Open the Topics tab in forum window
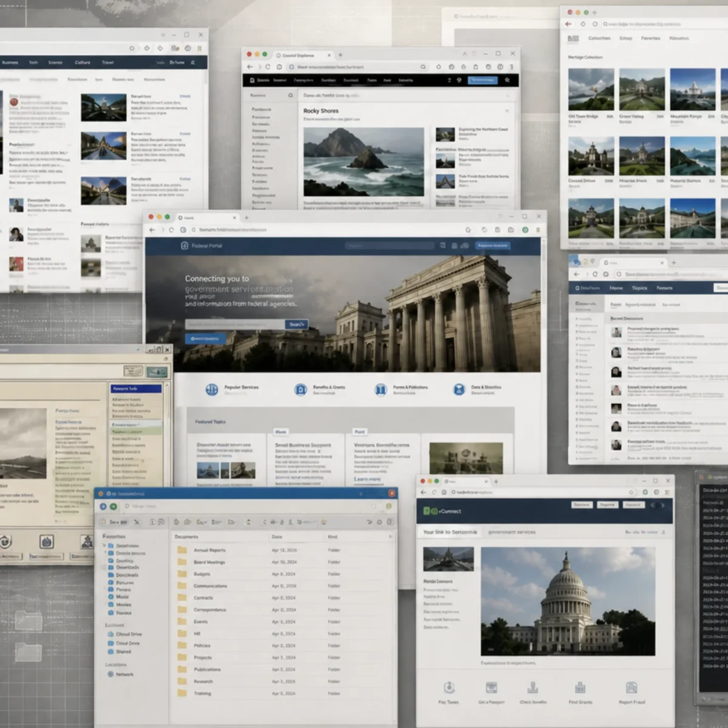The image size is (728, 728). 639,288
